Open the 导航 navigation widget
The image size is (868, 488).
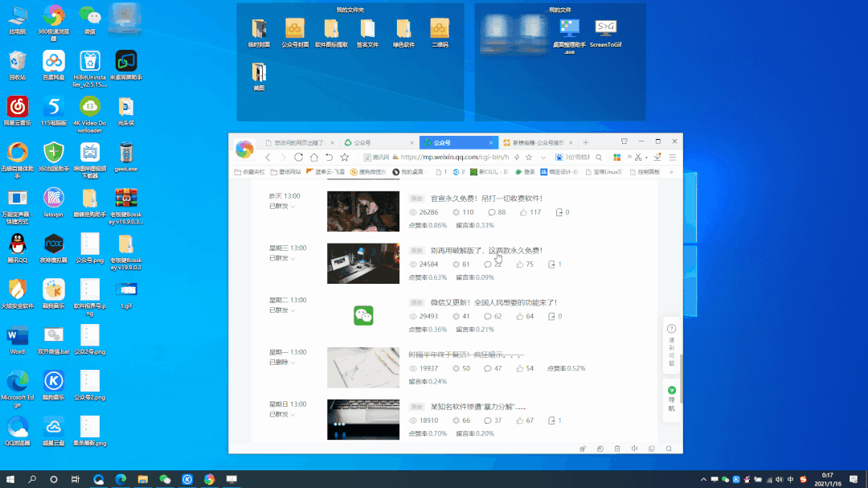click(x=671, y=399)
